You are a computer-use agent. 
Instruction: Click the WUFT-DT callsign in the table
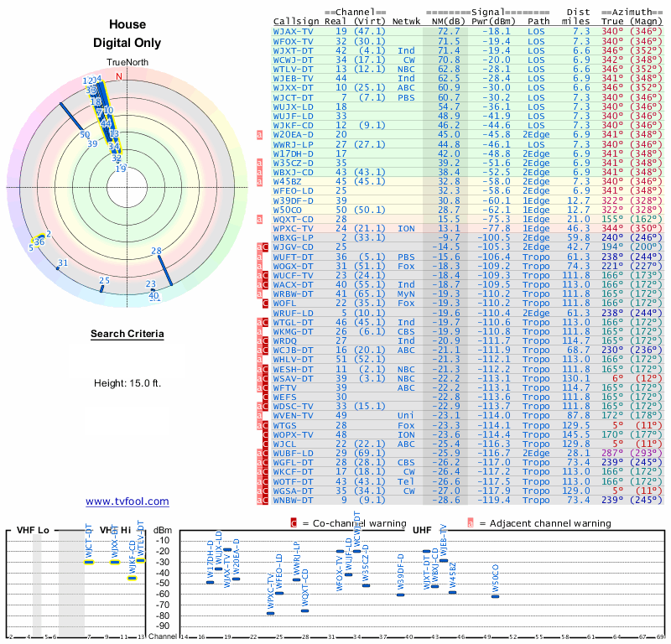(293, 257)
